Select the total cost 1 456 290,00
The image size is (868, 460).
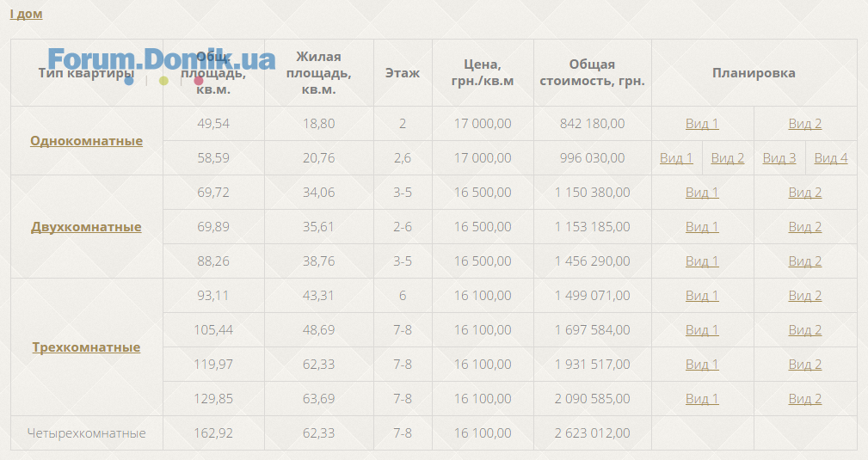click(x=593, y=261)
